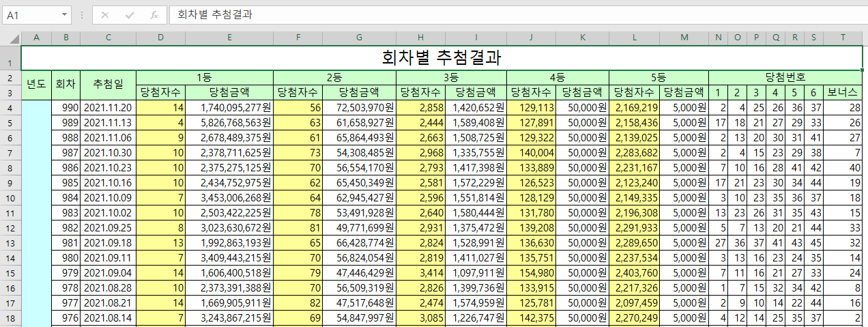Open the Name Box dropdown arrow

[65, 14]
